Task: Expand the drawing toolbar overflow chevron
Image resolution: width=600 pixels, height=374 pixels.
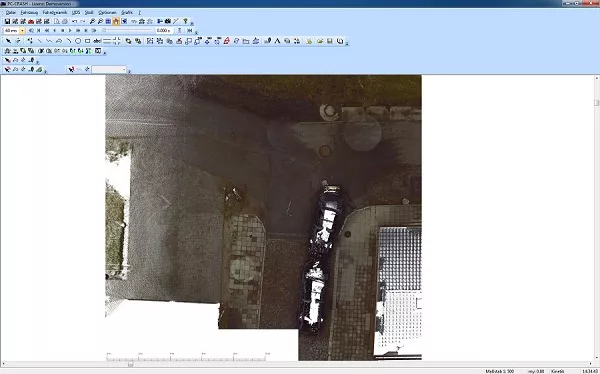Action: (x=347, y=44)
